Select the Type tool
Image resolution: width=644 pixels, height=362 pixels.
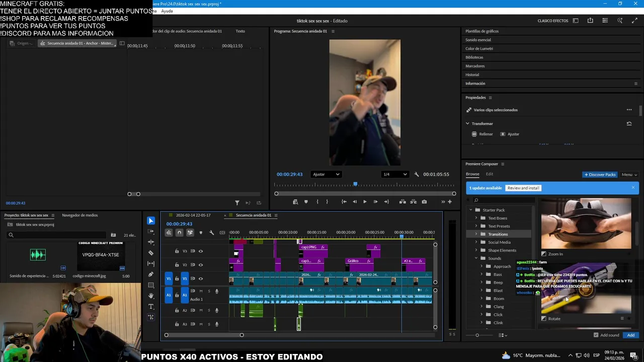pyautogui.click(x=151, y=307)
